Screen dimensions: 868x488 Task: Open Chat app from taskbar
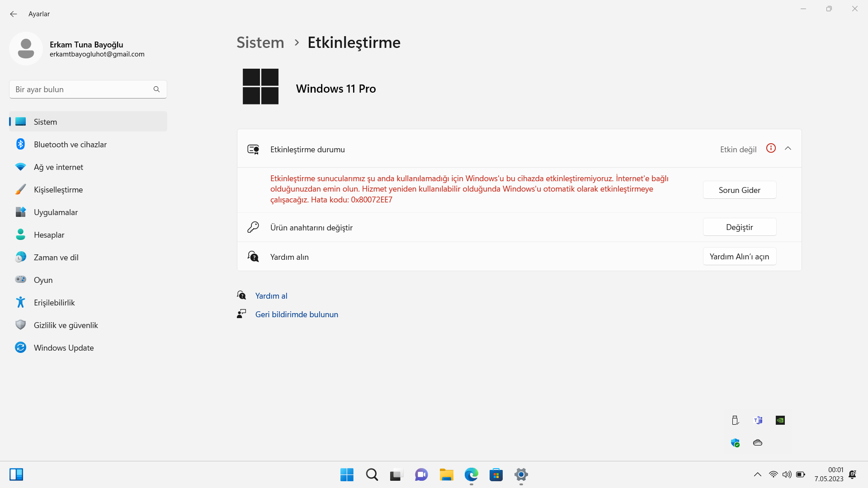(x=421, y=474)
